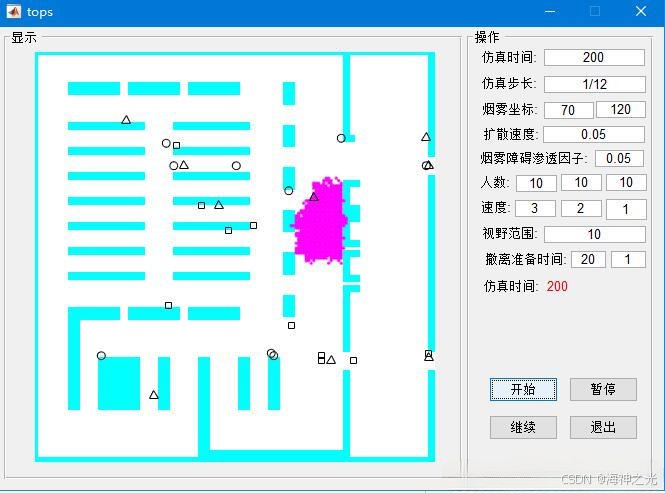This screenshot has height=493, width=665.
Task: Click the red simulation time readout 200
Action: (x=557, y=286)
